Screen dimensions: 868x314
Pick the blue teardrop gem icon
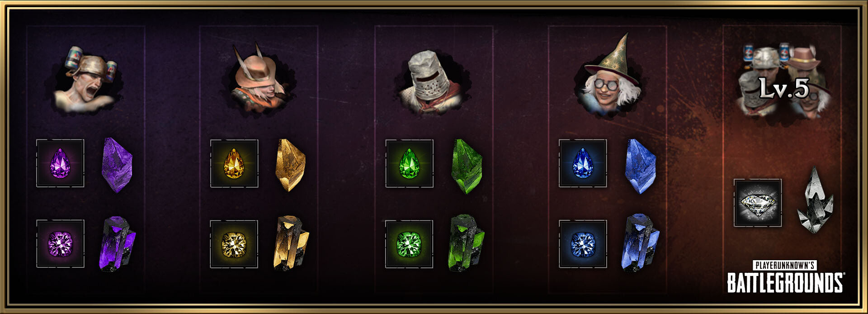click(x=583, y=163)
